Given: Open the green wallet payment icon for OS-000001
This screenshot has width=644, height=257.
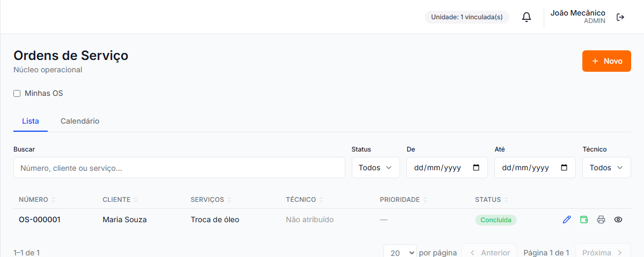Looking at the screenshot, I should coord(584,220).
